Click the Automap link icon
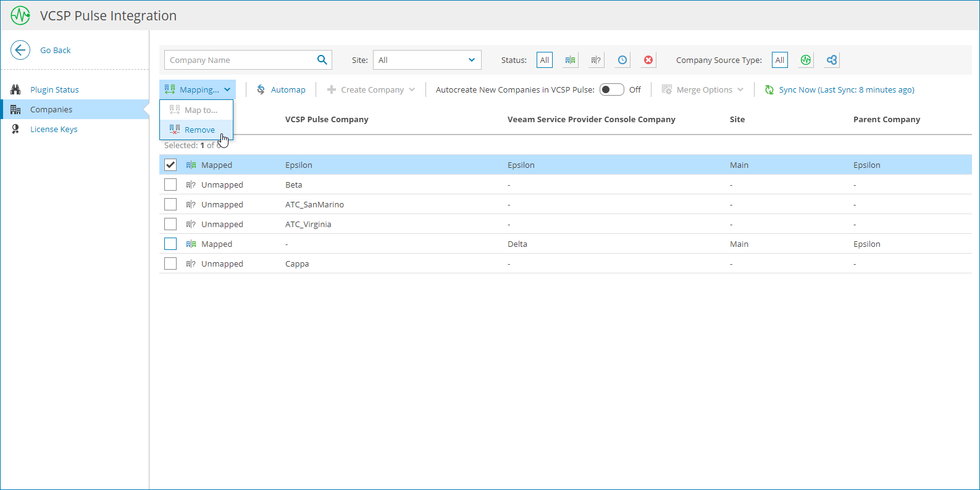 tap(261, 89)
